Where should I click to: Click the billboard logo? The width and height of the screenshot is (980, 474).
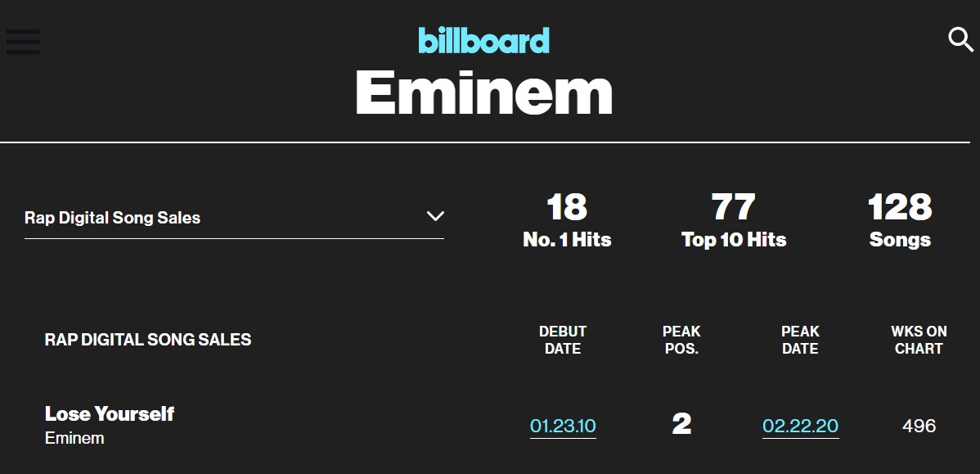coord(483,40)
